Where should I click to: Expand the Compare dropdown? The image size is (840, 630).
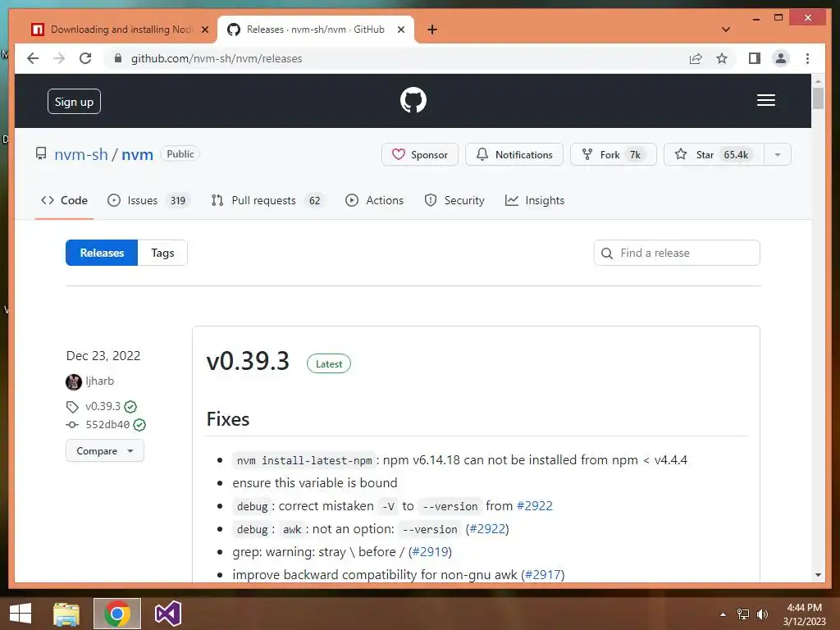(104, 451)
